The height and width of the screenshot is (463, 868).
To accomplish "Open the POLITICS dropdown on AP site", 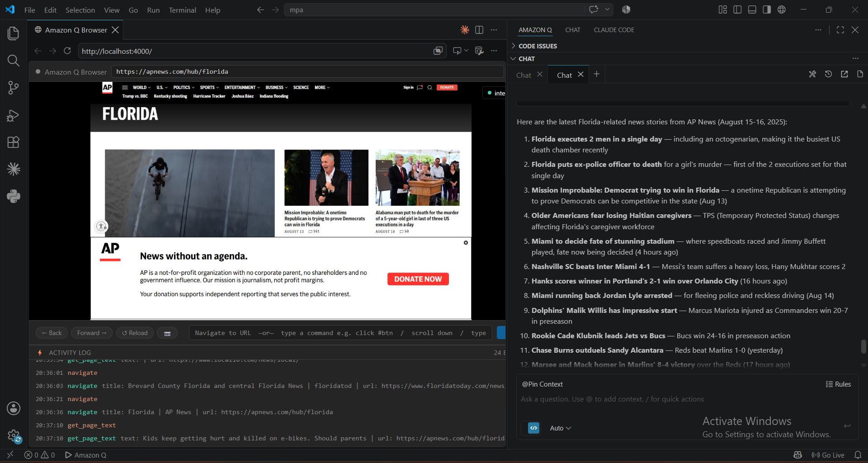I will (184, 88).
